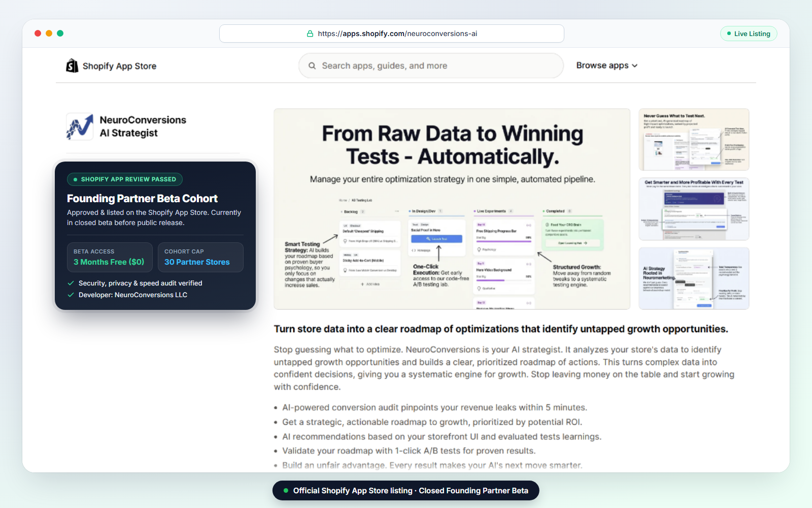
Task: Click 'Developer: NeuroConversions LLC' text
Action: [x=133, y=295]
